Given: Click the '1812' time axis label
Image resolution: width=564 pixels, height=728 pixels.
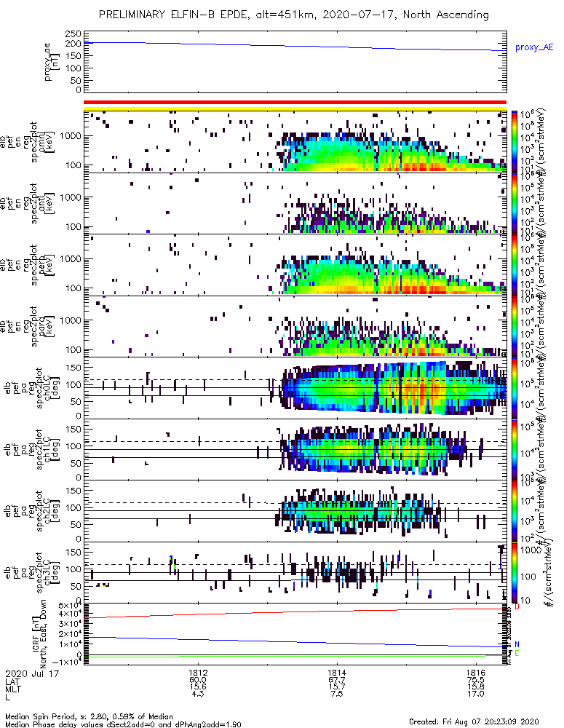Looking at the screenshot, I should pos(198,673).
